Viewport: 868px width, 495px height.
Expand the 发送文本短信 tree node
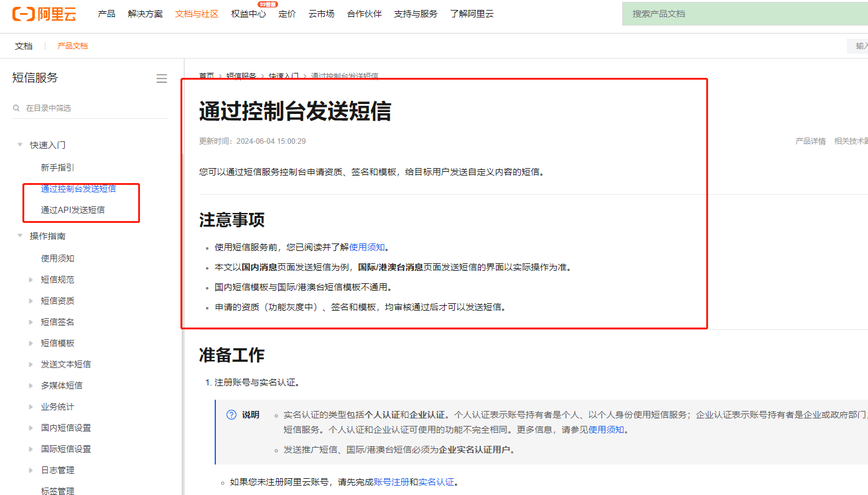[31, 364]
